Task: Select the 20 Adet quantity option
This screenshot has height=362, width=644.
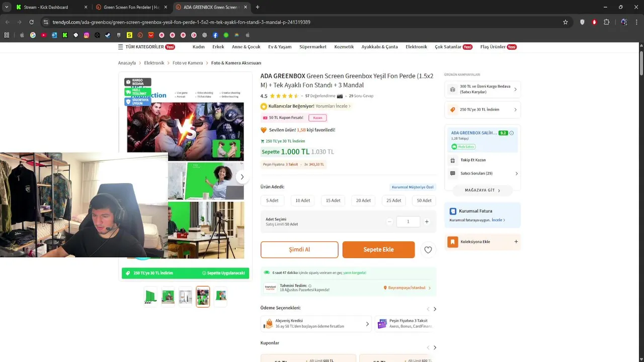Action: point(363,201)
